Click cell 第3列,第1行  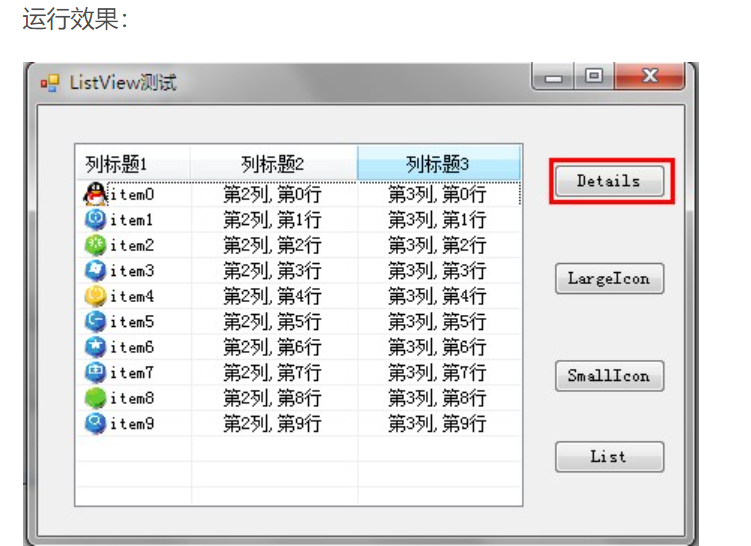(437, 220)
